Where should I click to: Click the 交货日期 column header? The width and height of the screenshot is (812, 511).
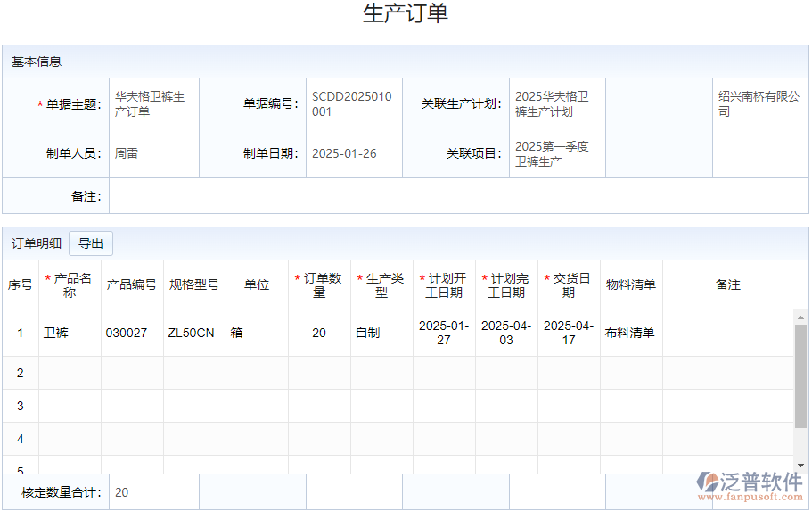pyautogui.click(x=568, y=285)
